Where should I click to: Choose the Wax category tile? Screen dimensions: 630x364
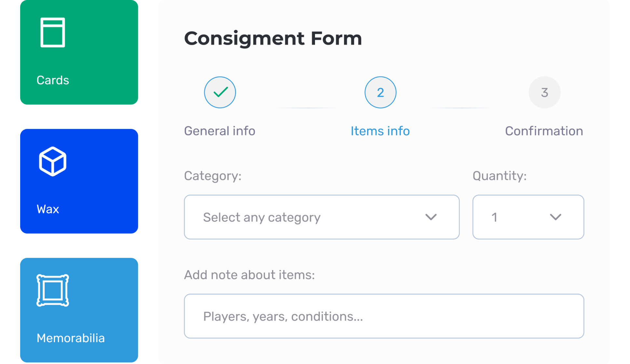tap(79, 181)
